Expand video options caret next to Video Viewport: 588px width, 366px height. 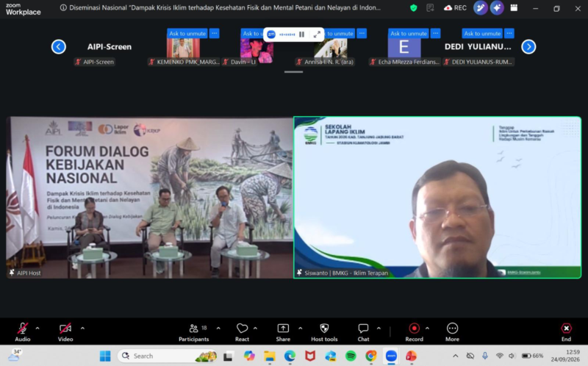[82, 328]
